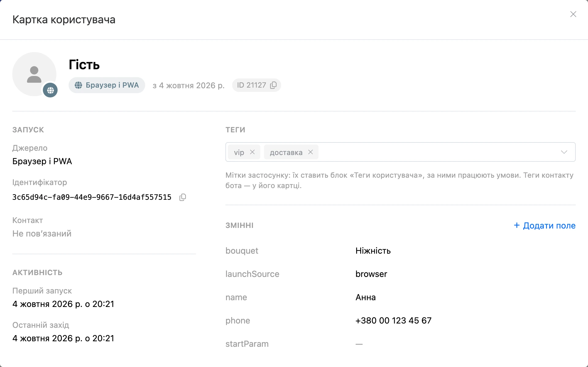Click the Не пов'язаний contact text
The image size is (588, 367).
(42, 233)
